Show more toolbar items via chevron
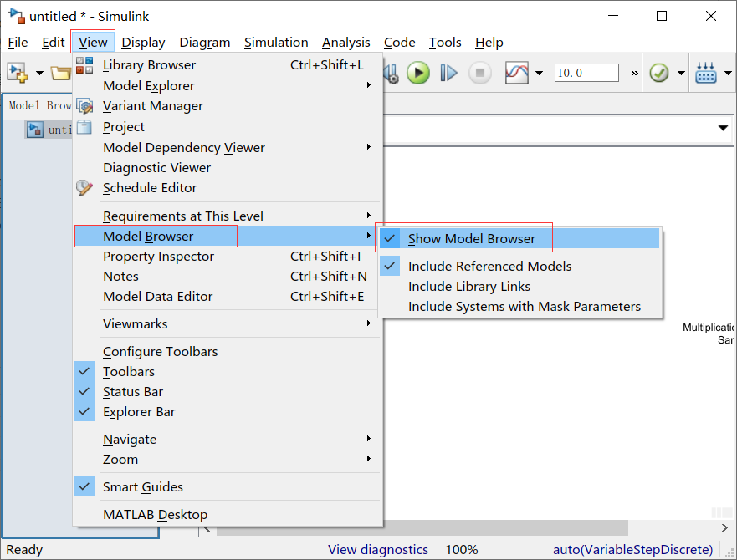737x560 pixels. 635,73
